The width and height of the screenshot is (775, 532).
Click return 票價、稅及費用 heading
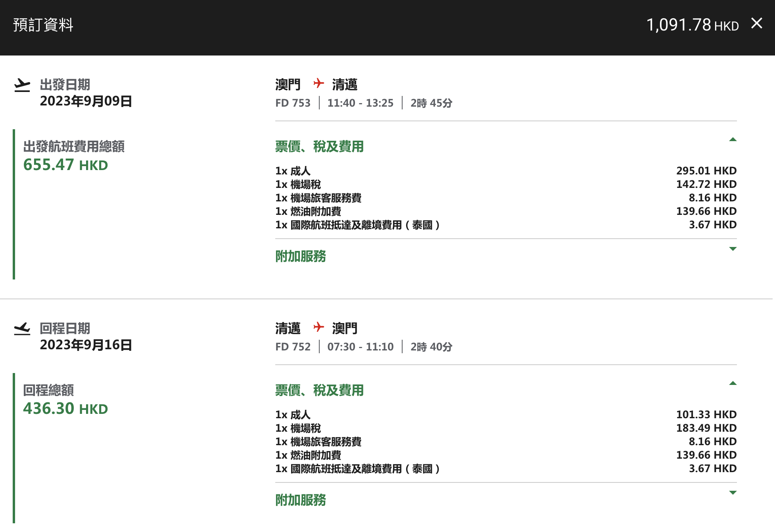(x=319, y=390)
